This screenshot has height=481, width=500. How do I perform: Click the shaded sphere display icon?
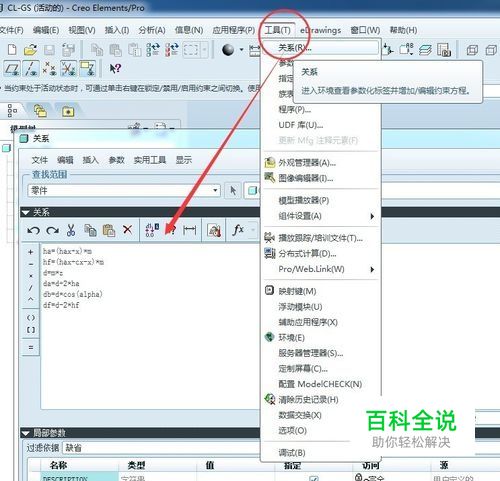228,50
